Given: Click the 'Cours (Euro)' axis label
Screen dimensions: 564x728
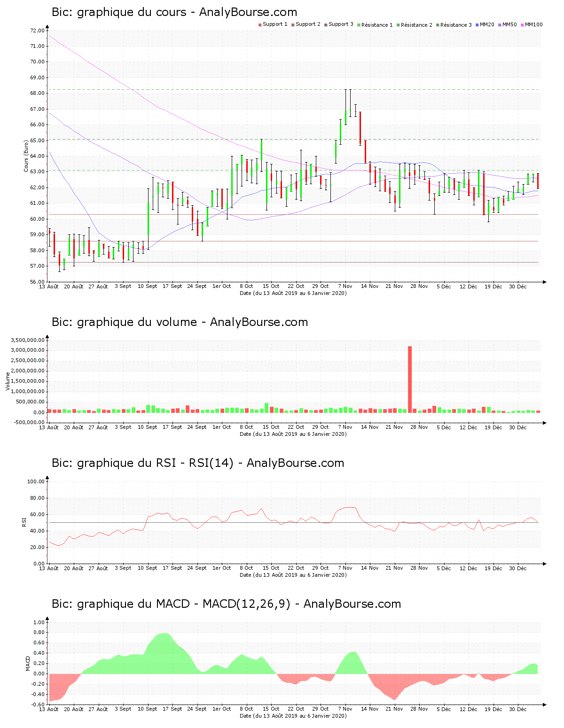Looking at the screenshot, I should coord(26,156).
